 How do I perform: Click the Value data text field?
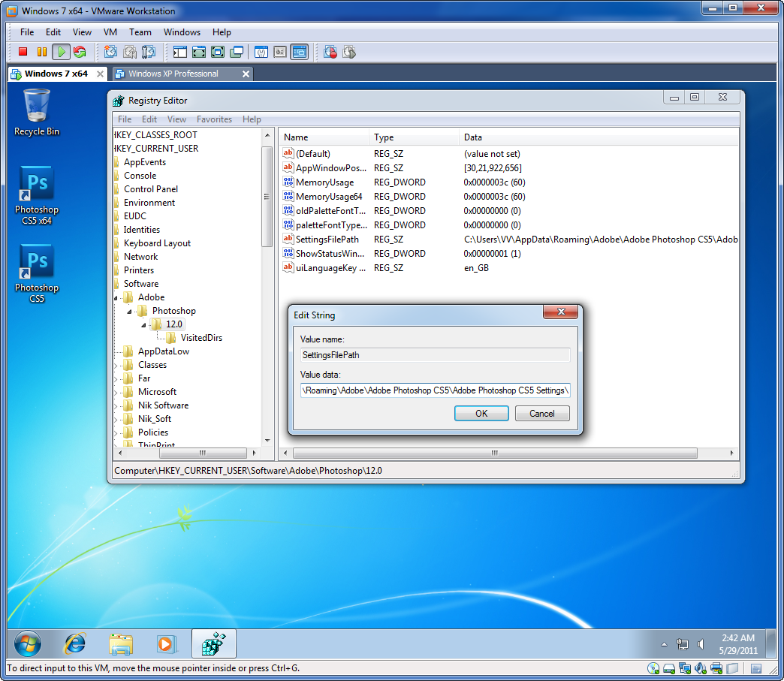pyautogui.click(x=435, y=390)
